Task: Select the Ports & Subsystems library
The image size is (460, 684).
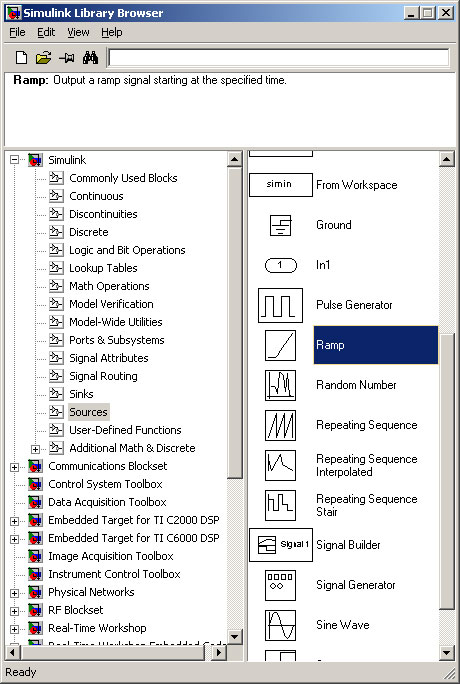Action: (x=117, y=340)
